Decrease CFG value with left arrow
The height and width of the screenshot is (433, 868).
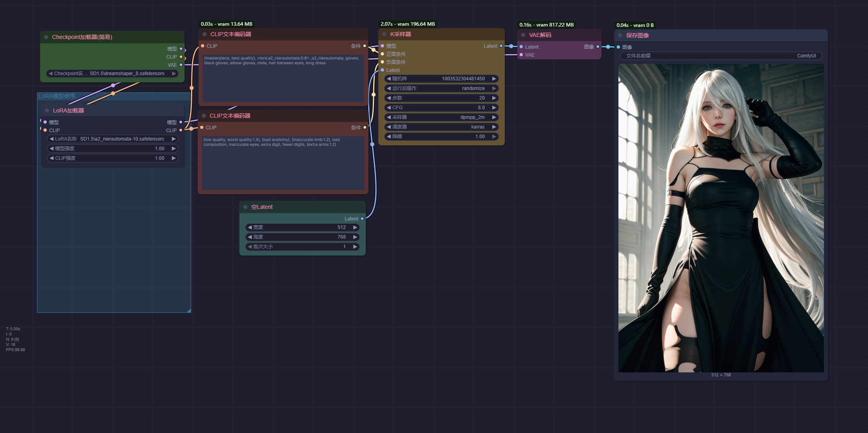389,108
